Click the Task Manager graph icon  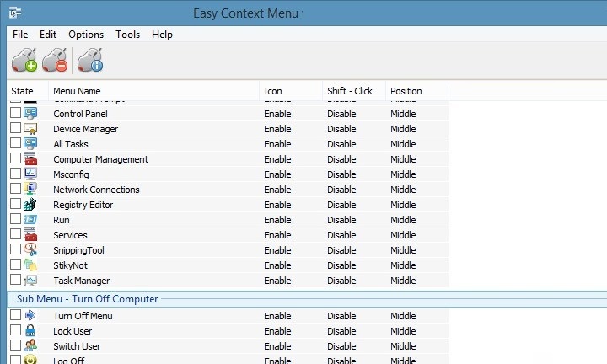pyautogui.click(x=30, y=280)
